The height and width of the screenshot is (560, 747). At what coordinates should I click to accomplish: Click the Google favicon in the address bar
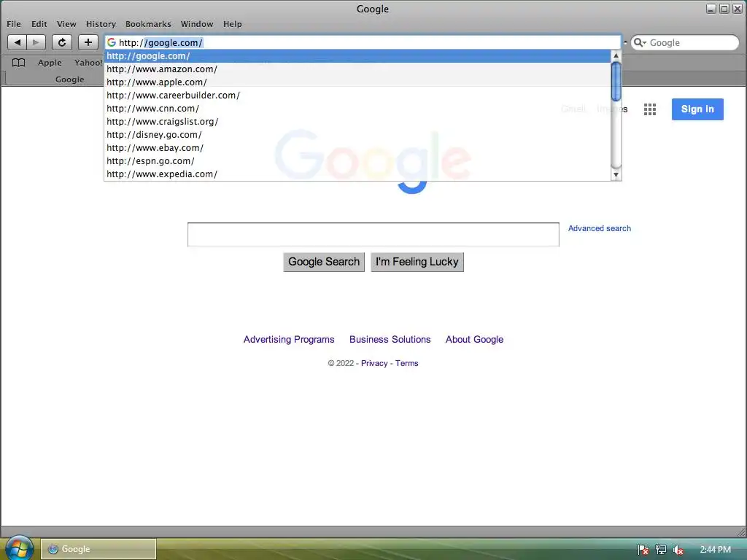click(112, 42)
